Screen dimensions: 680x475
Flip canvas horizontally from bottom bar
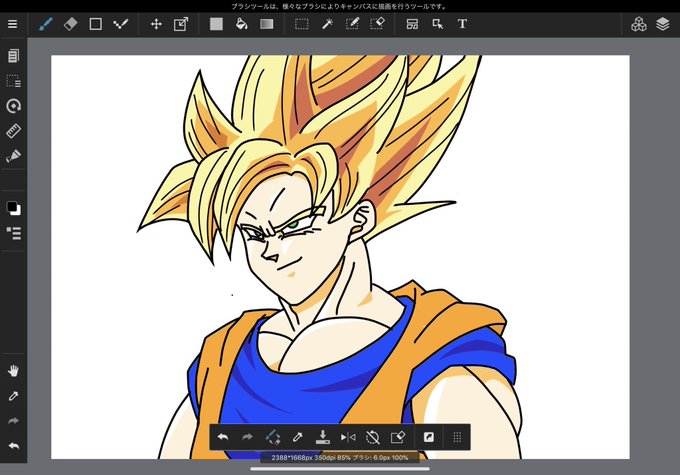coord(348,437)
